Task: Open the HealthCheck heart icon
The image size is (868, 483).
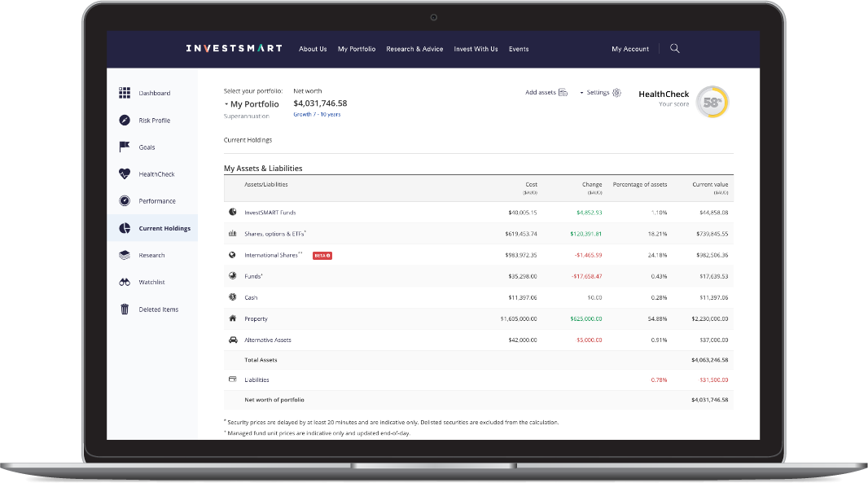Action: click(x=125, y=173)
